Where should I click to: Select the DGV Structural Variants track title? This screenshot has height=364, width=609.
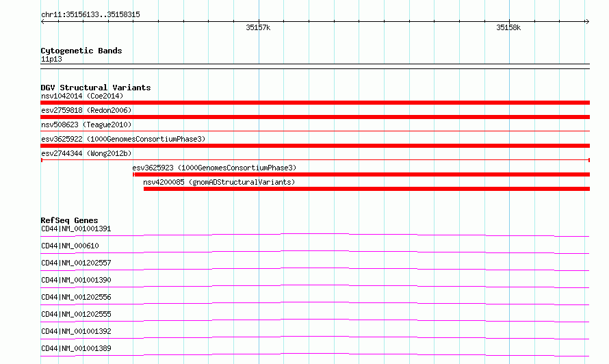pos(96,88)
